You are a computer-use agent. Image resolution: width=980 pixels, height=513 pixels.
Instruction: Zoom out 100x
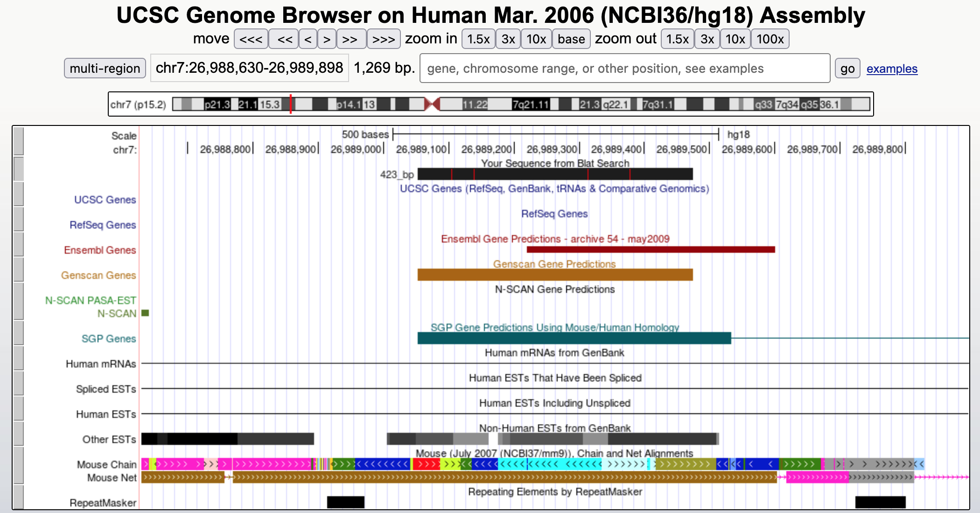pos(770,39)
